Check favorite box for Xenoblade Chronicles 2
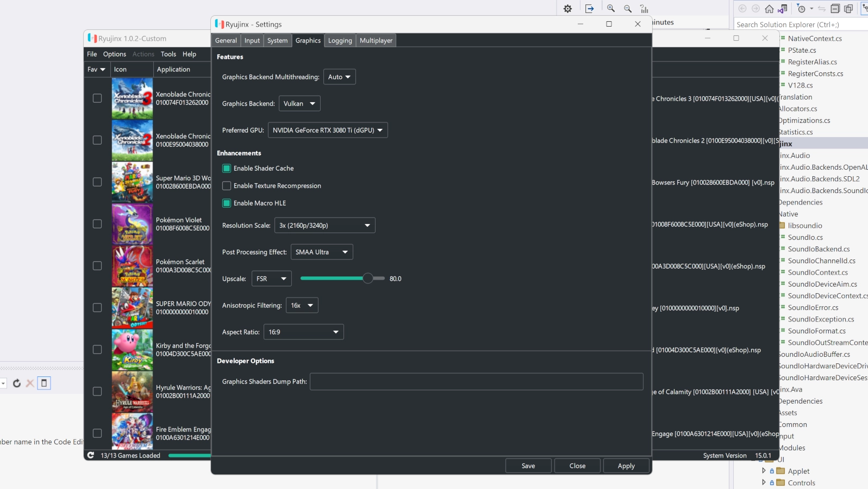 (x=97, y=140)
